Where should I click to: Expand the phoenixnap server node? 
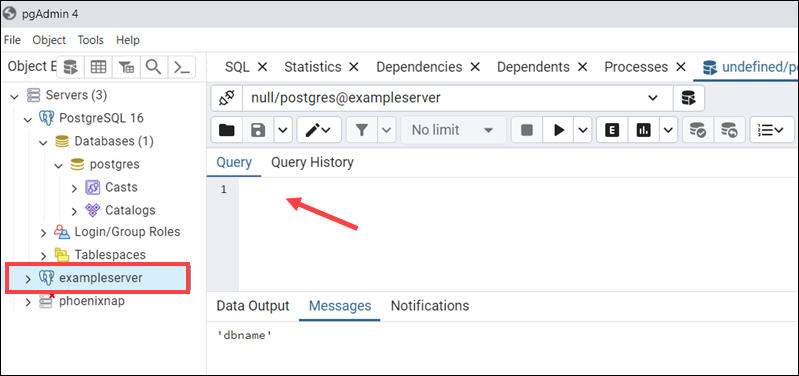[28, 302]
